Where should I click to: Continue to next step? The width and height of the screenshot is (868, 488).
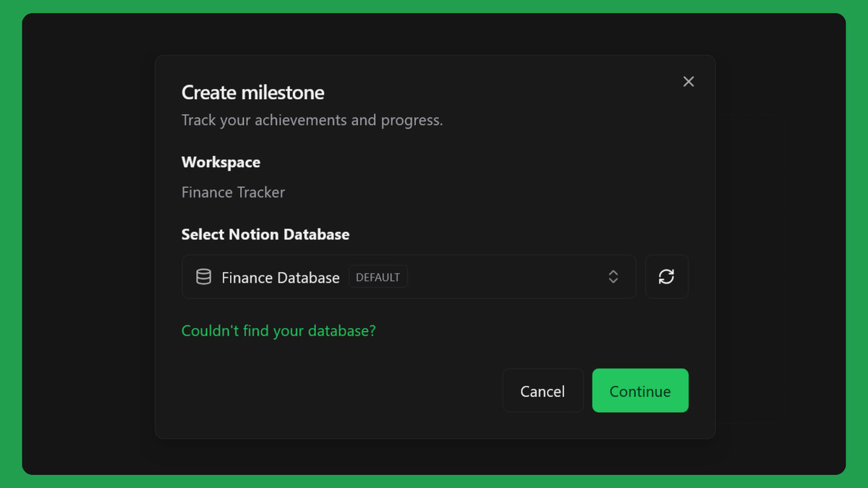pos(640,391)
